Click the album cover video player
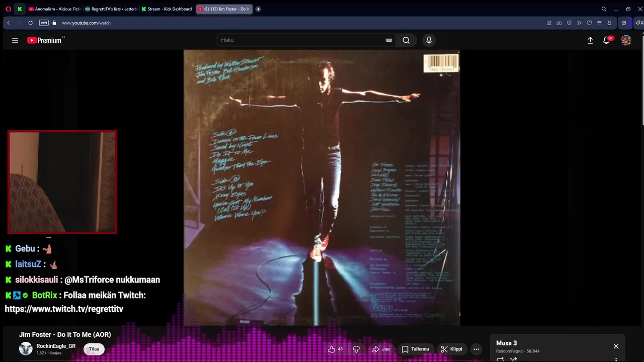 coord(321,188)
